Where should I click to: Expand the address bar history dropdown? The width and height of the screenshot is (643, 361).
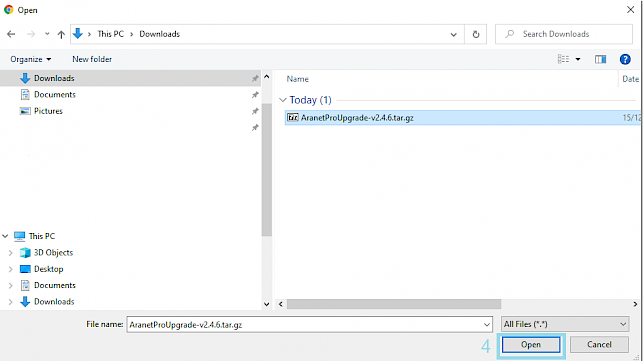(454, 34)
